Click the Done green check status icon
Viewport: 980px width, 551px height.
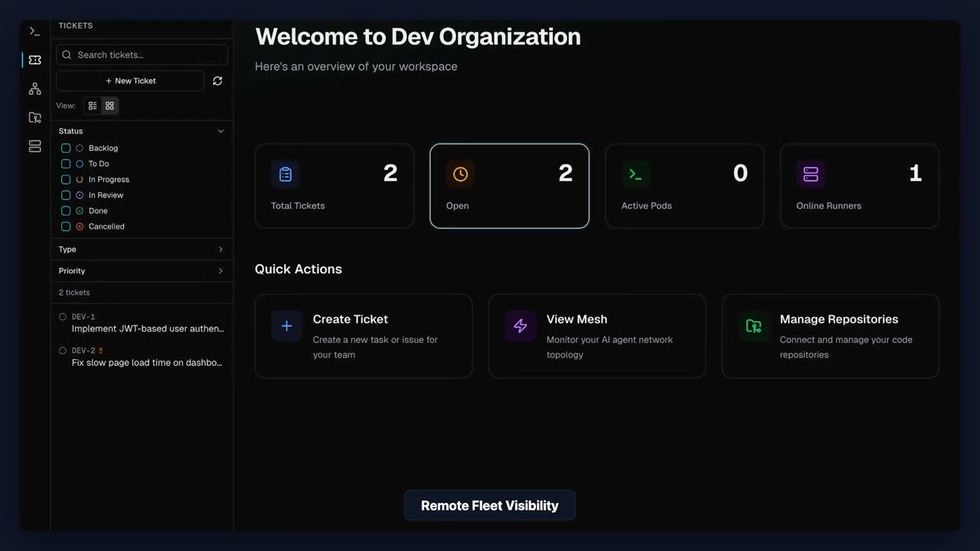click(x=80, y=210)
